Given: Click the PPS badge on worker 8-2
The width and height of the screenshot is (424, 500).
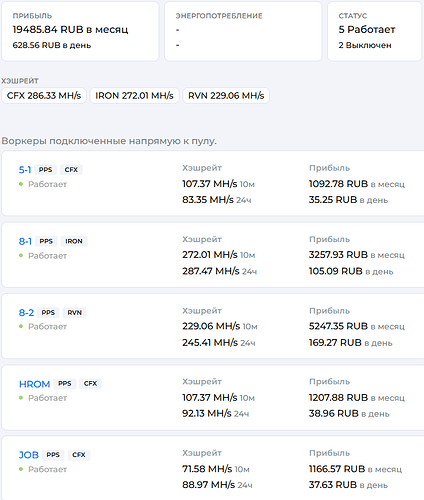Looking at the screenshot, I should (x=48, y=312).
